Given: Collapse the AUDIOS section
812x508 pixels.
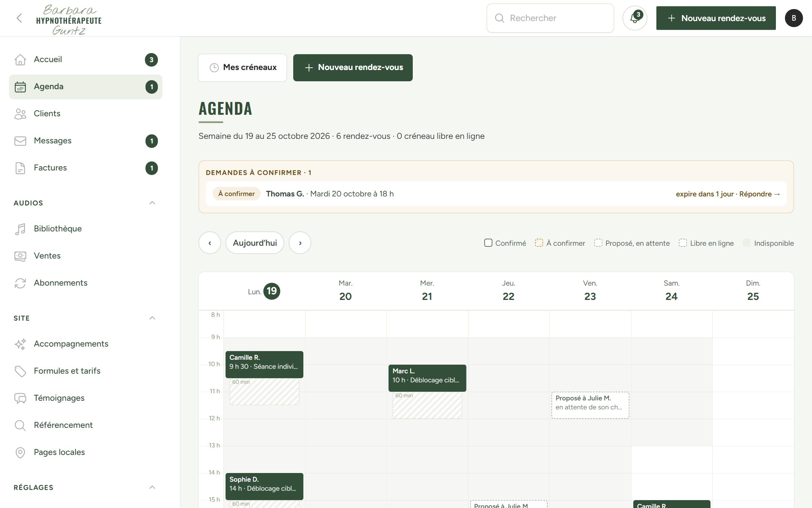Looking at the screenshot, I should click(x=152, y=203).
